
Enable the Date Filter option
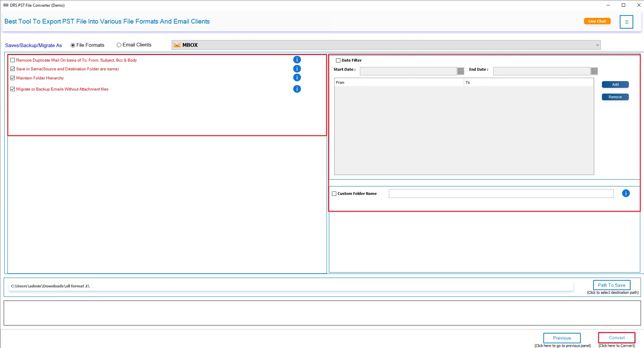338,60
